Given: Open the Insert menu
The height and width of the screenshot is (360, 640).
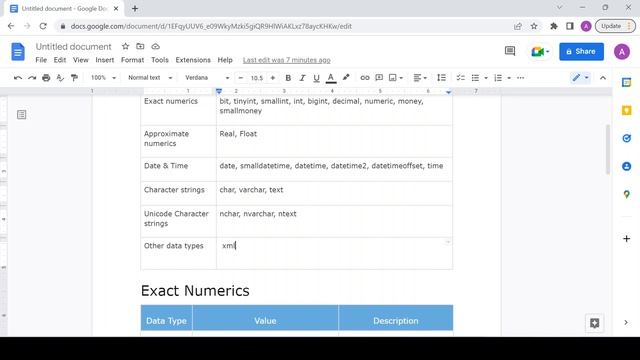Looking at the screenshot, I should click(105, 60).
